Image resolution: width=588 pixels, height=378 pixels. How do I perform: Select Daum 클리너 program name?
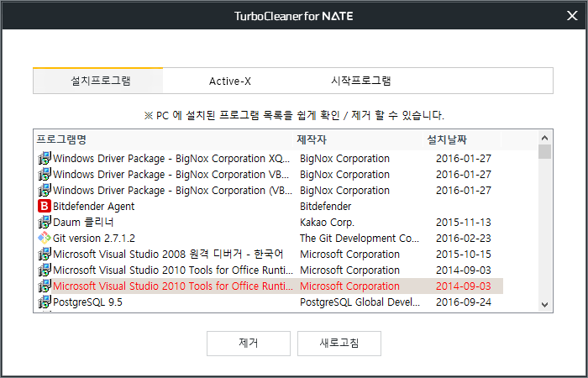tap(83, 222)
